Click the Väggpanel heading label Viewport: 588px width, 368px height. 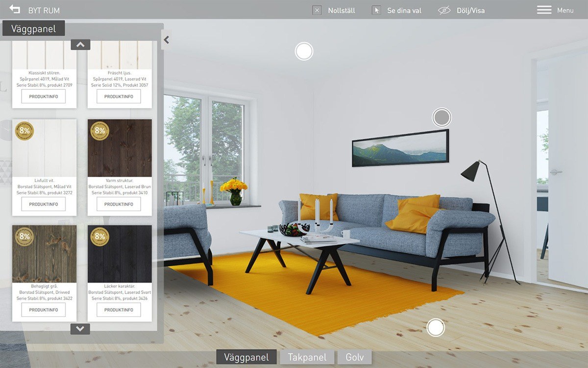(x=33, y=28)
